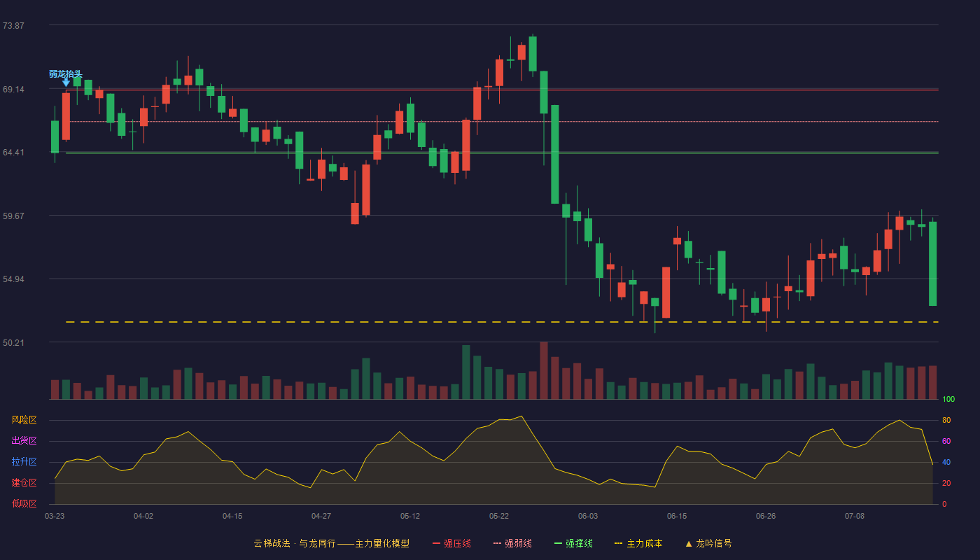The image size is (980, 560).
Task: Click the 06-15 date label
Action: pos(677,516)
